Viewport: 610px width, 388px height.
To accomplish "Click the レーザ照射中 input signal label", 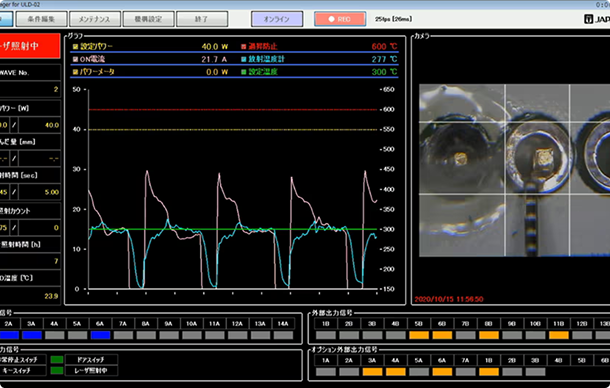I will click(x=91, y=370).
